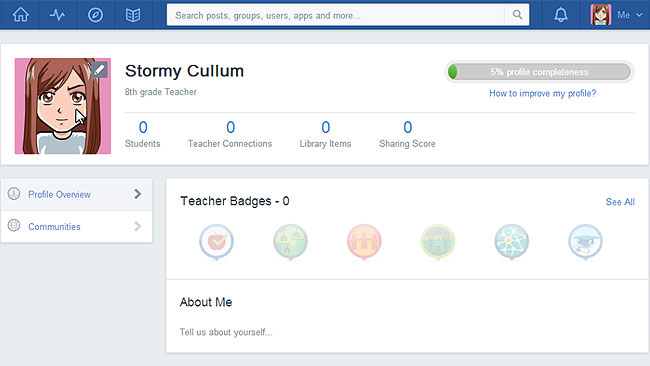Click the pink people holding hands badge
650x366 pixels.
[364, 242]
